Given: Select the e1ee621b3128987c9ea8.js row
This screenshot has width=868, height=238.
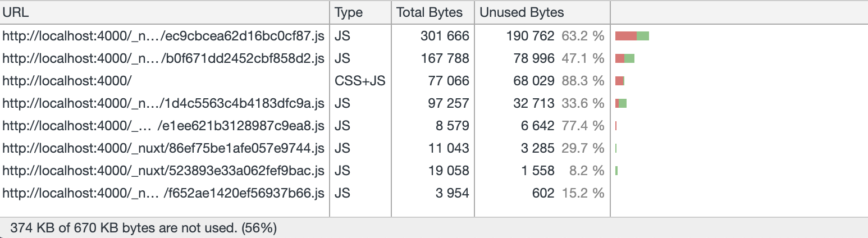Looking at the screenshot, I should pos(163,126).
